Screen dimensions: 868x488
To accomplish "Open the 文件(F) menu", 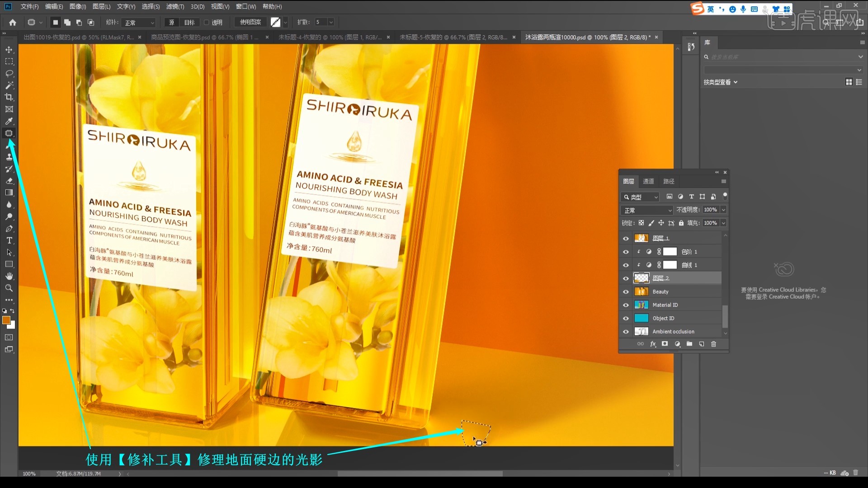I will coord(29,6).
